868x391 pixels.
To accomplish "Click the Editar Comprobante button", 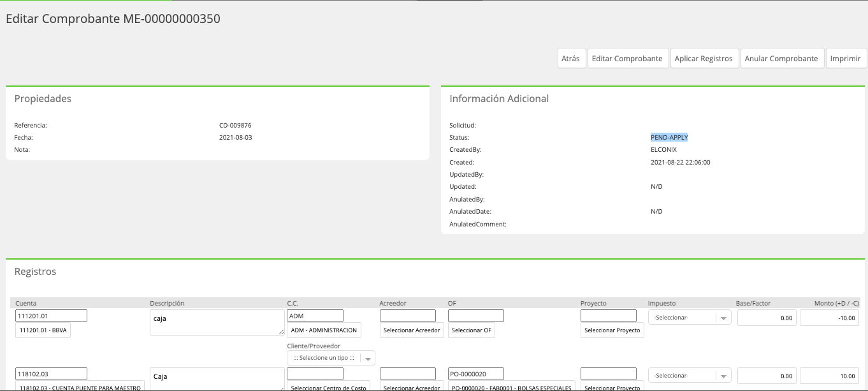I will tap(628, 58).
